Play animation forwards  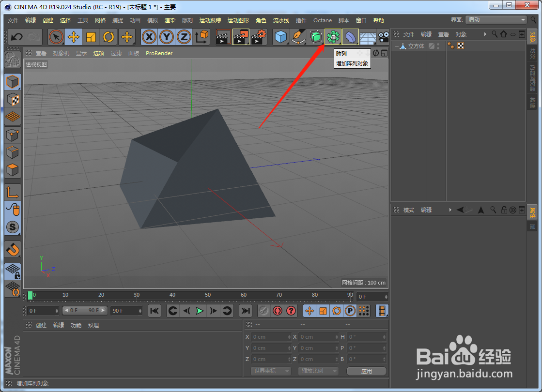200,311
